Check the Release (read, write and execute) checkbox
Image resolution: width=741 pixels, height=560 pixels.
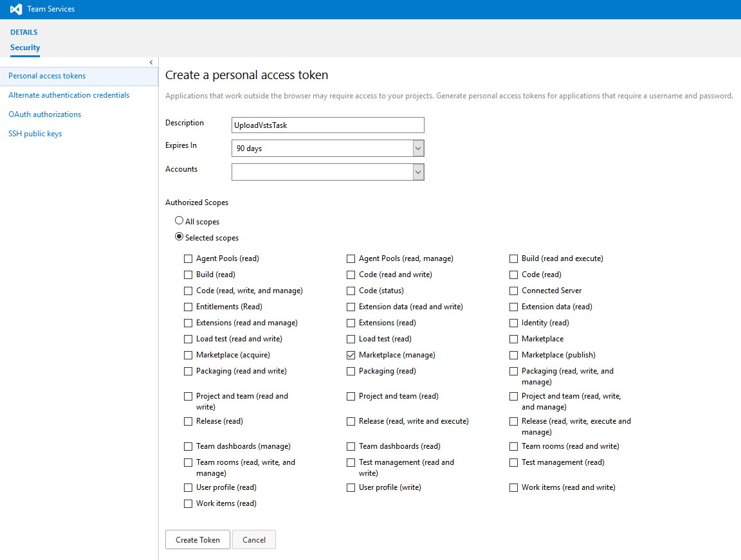[351, 422]
